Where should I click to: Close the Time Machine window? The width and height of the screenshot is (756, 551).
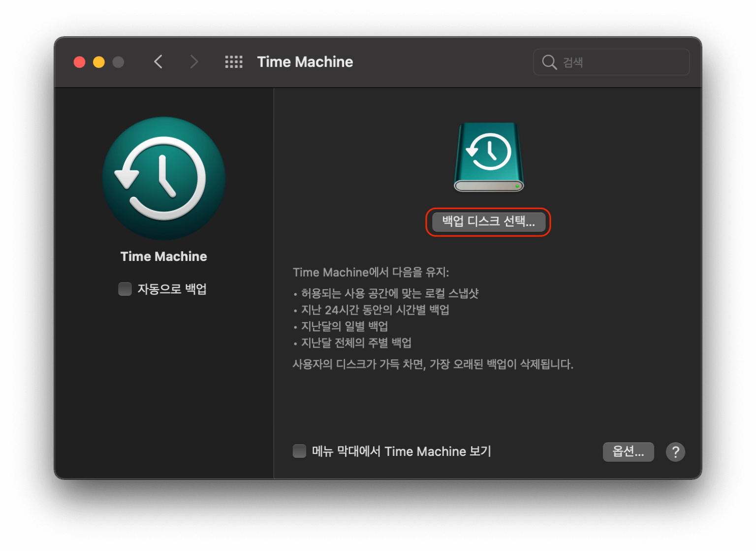pos(79,62)
